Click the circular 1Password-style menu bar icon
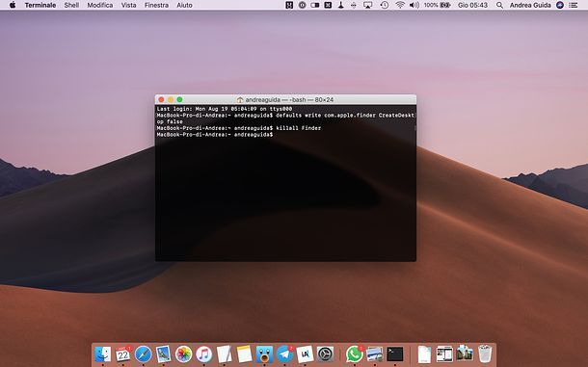 303,5
